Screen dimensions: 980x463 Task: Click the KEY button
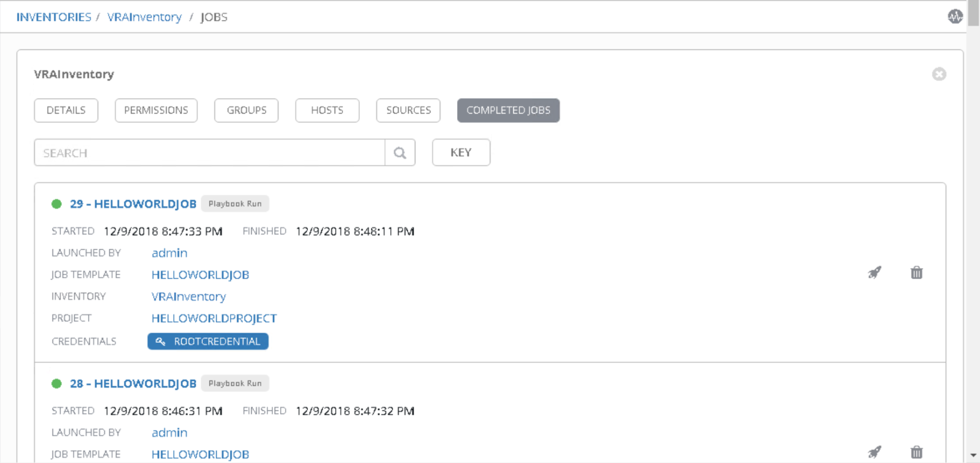(x=461, y=153)
